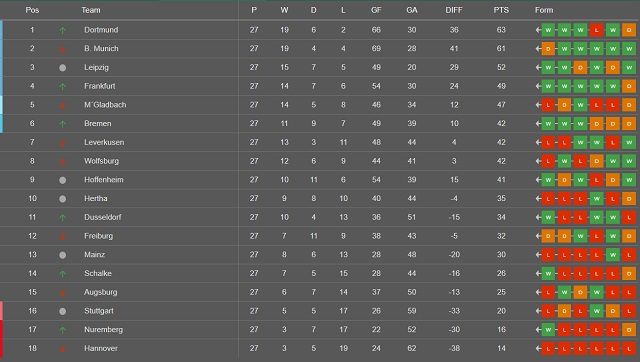The image size is (640, 362).
Task: Sort by the DIFF column header
Action: click(x=454, y=10)
